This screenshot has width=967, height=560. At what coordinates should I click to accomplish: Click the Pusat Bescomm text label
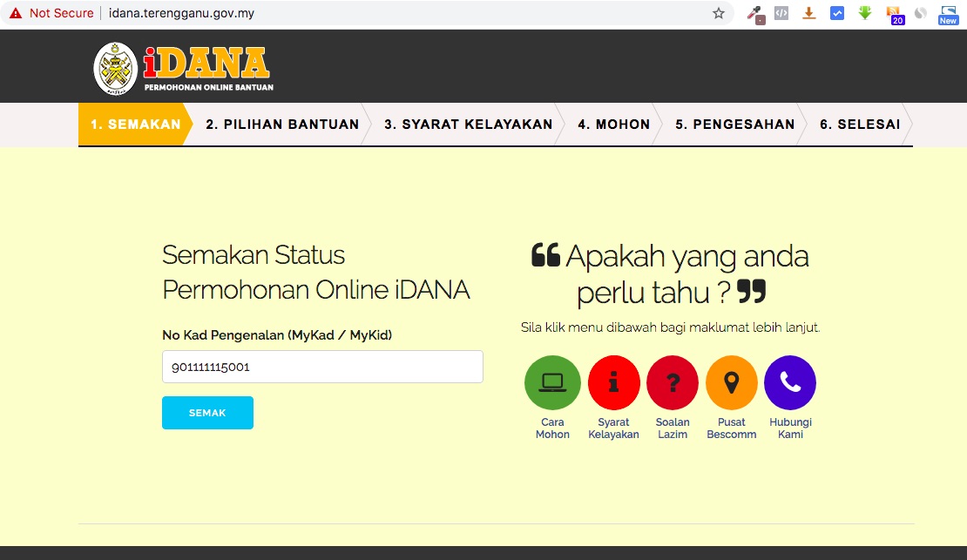(x=732, y=428)
